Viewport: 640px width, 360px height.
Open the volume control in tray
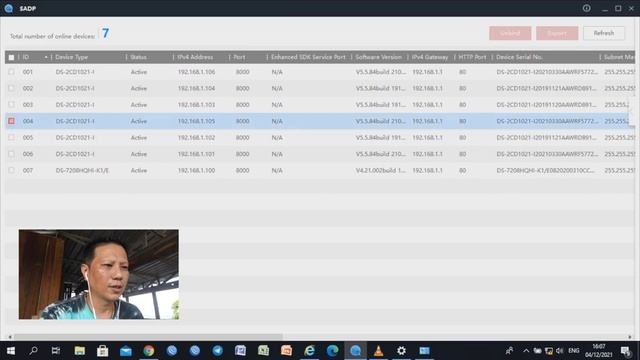coord(560,351)
